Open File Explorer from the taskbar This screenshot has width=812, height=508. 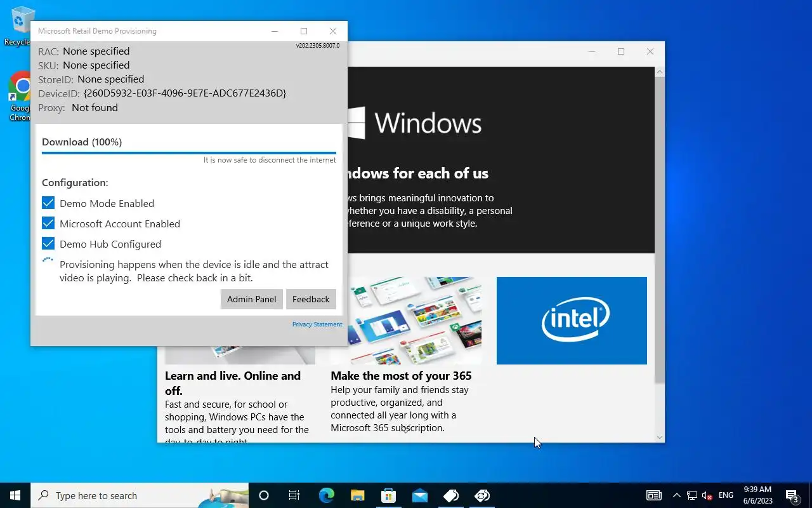357,495
